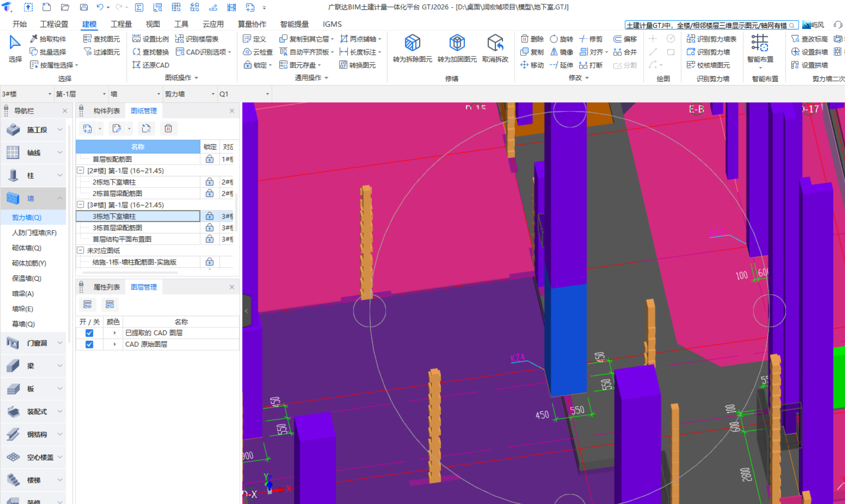The width and height of the screenshot is (845, 504).
Task: Click the 删除 delete tool
Action: click(x=532, y=39)
